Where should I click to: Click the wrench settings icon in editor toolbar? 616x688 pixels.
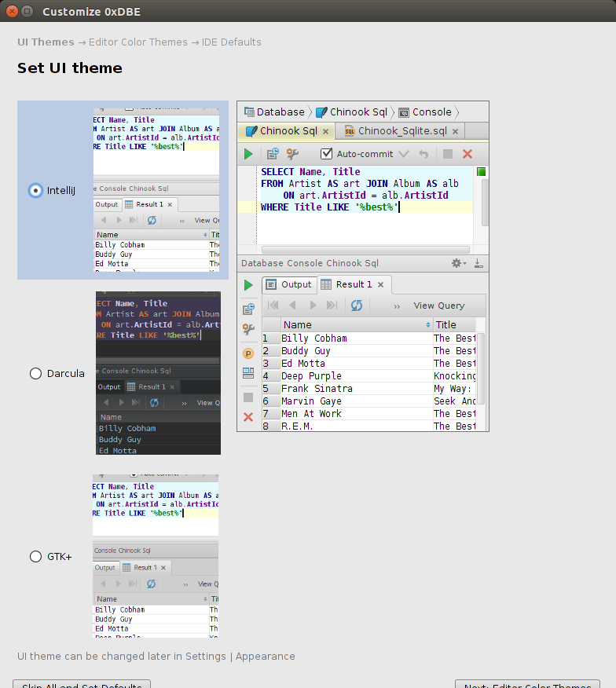[290, 154]
